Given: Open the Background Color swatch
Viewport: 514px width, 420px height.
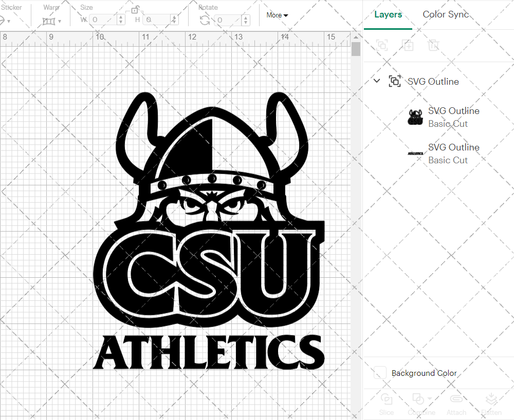Looking at the screenshot, I should [x=379, y=373].
